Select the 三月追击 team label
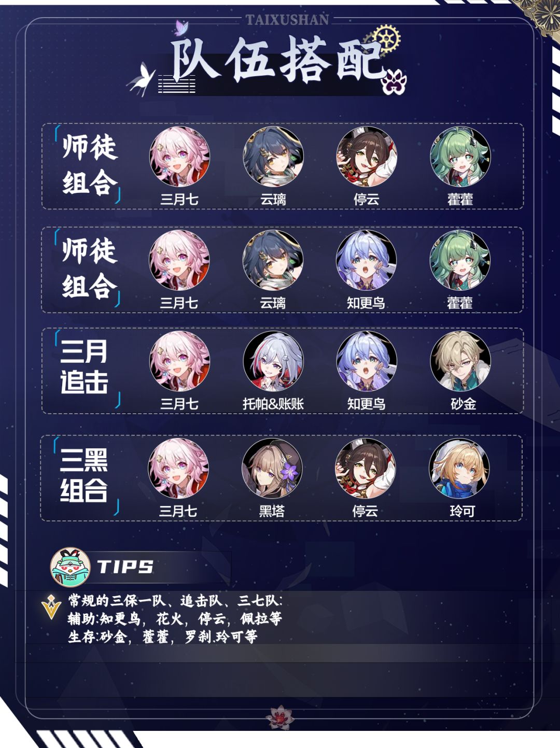This screenshot has width=560, height=748. (84, 367)
